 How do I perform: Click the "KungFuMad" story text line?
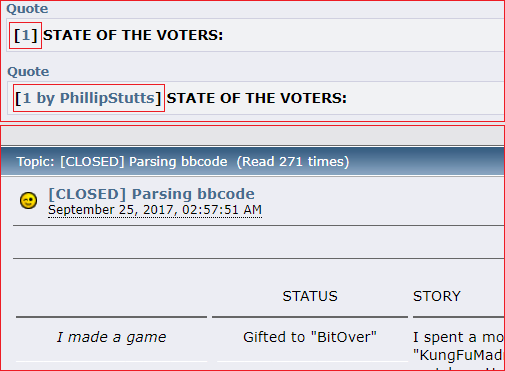point(457,355)
